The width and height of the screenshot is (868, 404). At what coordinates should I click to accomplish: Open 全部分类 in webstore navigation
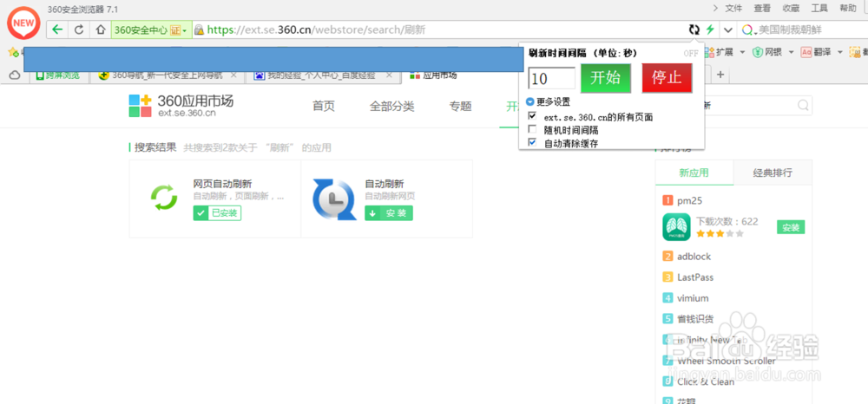[392, 107]
